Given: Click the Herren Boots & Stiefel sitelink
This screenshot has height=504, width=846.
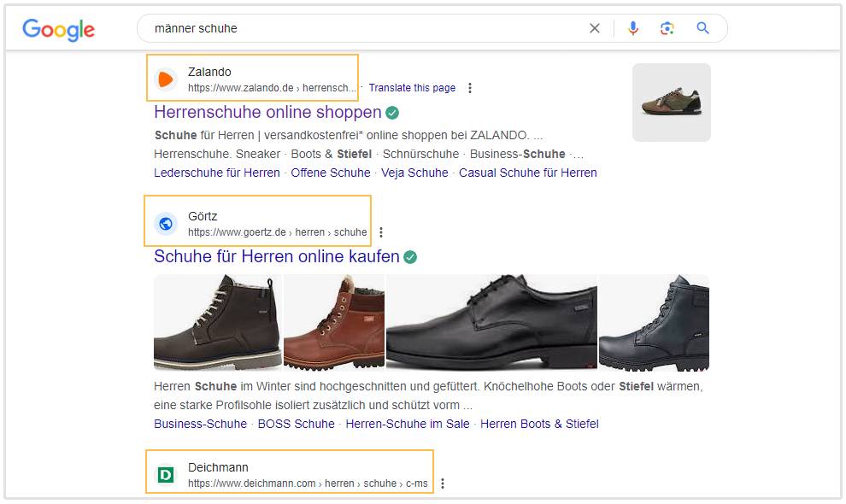Looking at the screenshot, I should click(538, 424).
